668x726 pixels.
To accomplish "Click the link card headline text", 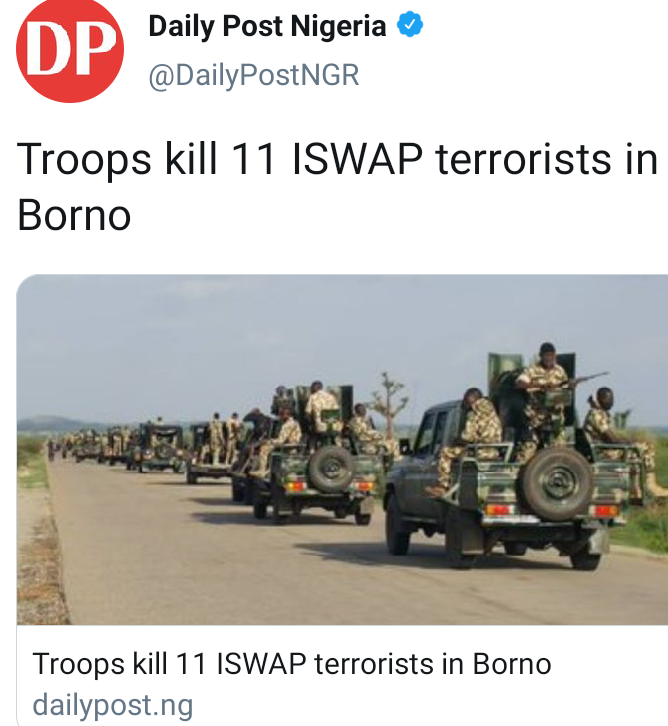I will tap(292, 664).
